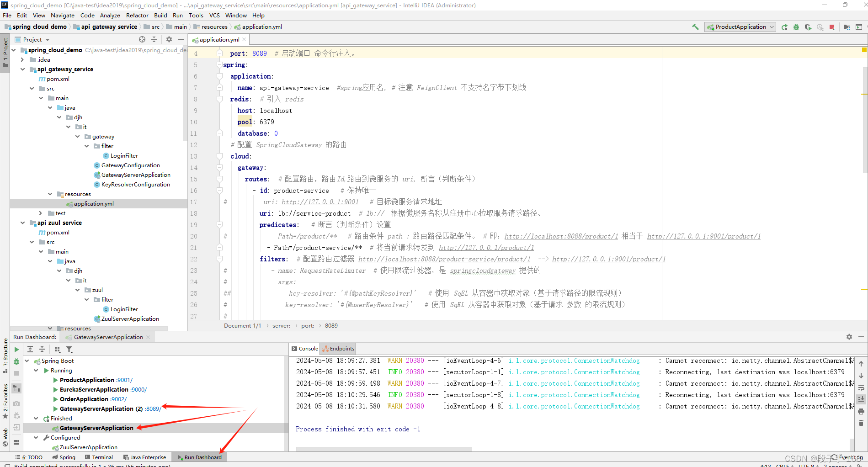Print the console output

(x=861, y=411)
